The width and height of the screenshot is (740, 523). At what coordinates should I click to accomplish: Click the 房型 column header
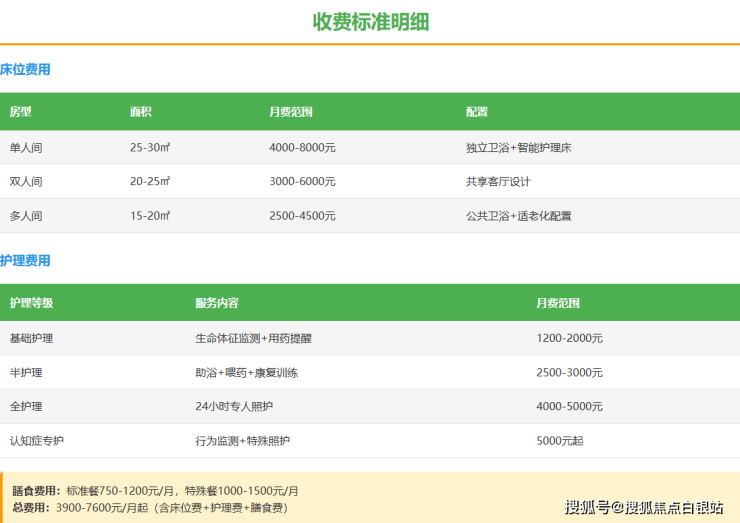click(20, 112)
